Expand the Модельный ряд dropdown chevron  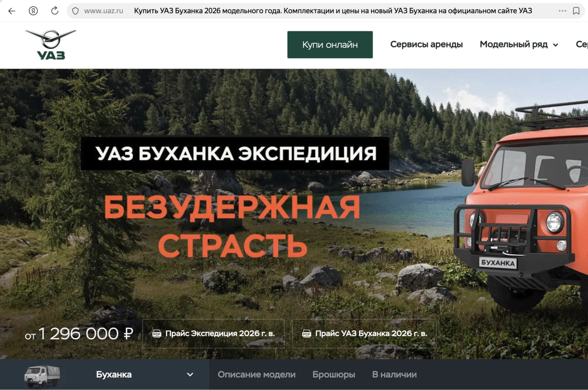[555, 45]
